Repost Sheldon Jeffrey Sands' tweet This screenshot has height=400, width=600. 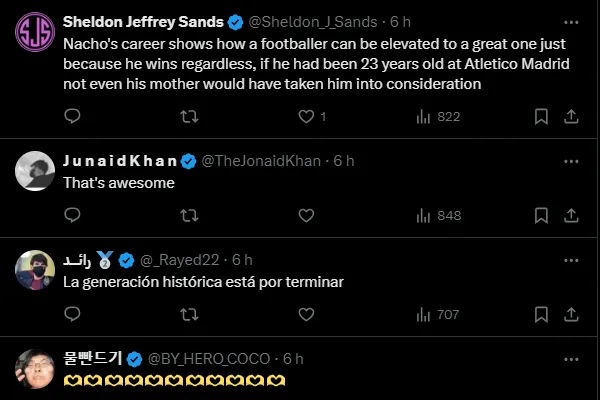(x=188, y=117)
